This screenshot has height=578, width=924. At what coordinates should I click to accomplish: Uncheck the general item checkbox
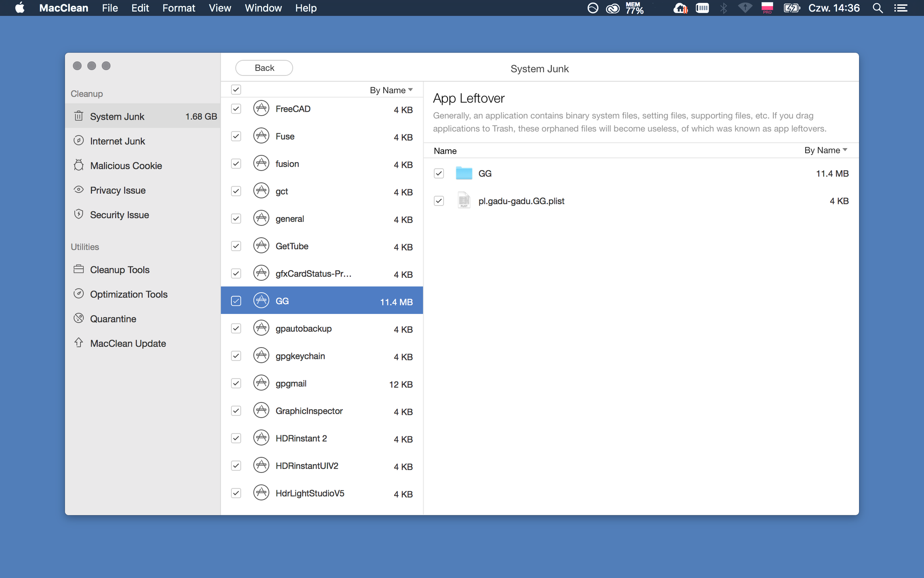[x=236, y=219]
